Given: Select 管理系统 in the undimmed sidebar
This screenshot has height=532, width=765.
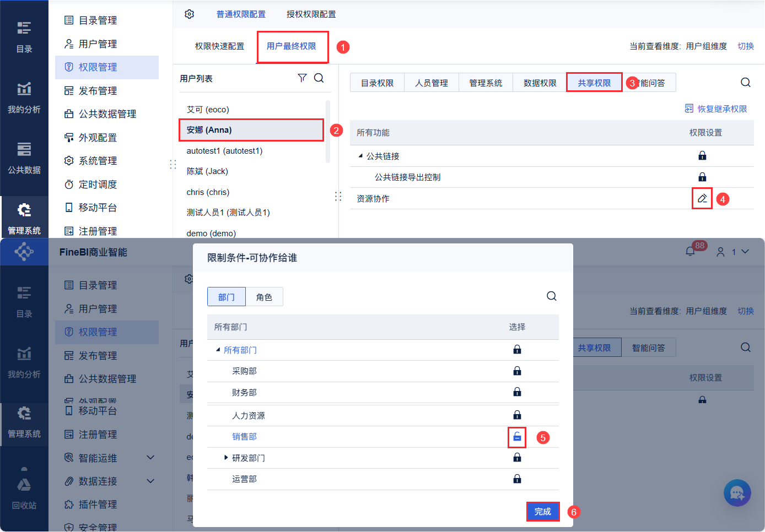Looking at the screenshot, I should point(24,217).
